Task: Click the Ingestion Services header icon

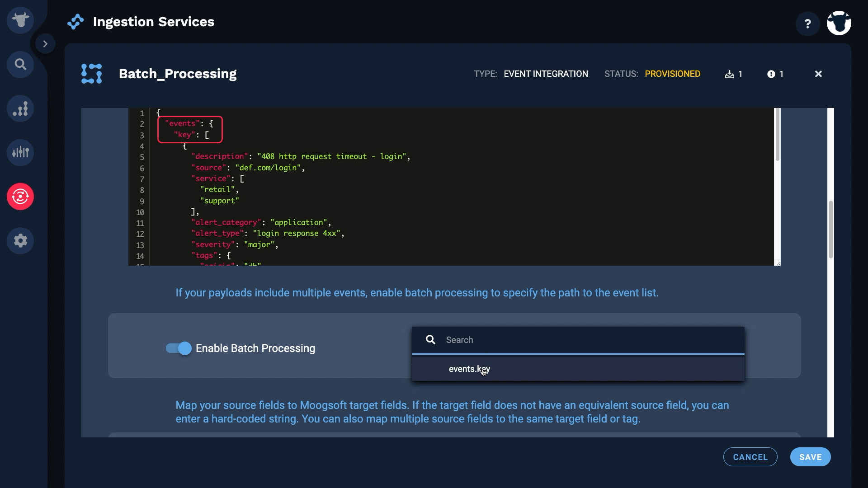Action: click(75, 22)
